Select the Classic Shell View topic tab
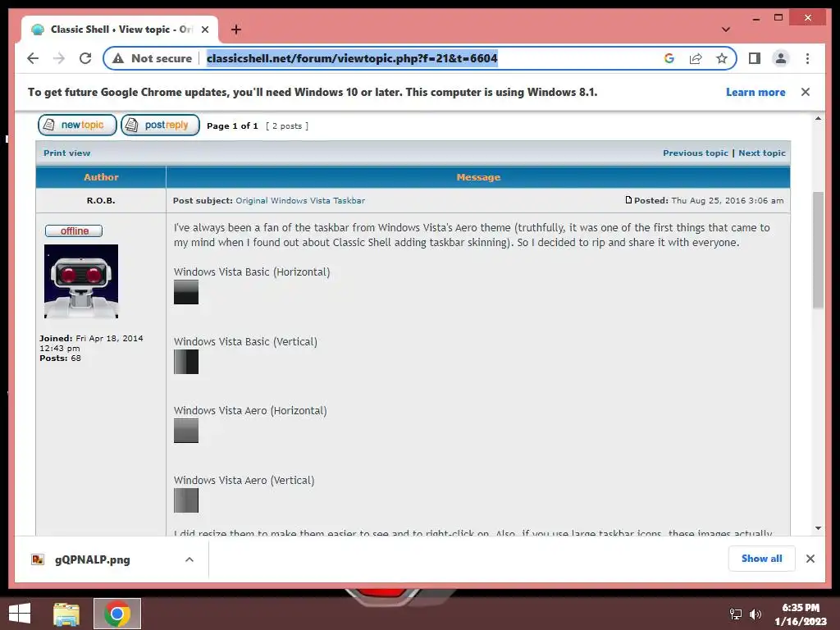 click(120, 30)
